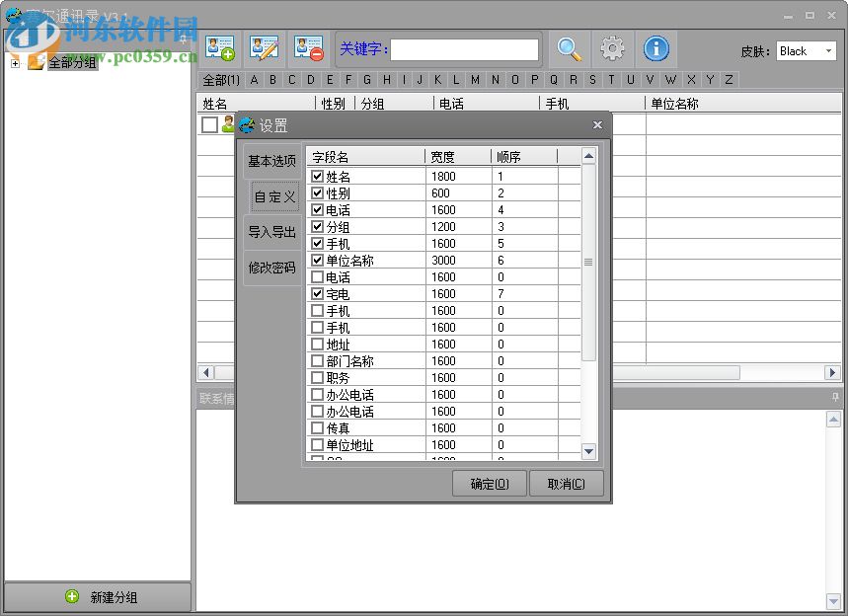The width and height of the screenshot is (848, 616).
Task: Click the delete contact icon
Action: click(306, 47)
